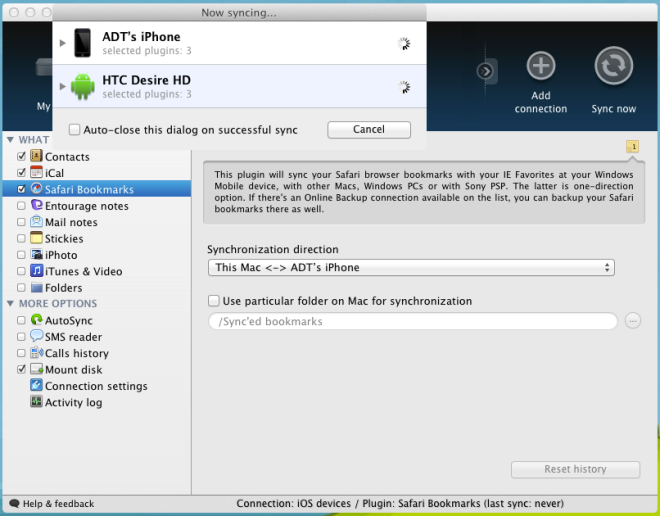Uncheck the Safari Bookmarks checkbox
The width and height of the screenshot is (660, 516).
point(21,189)
